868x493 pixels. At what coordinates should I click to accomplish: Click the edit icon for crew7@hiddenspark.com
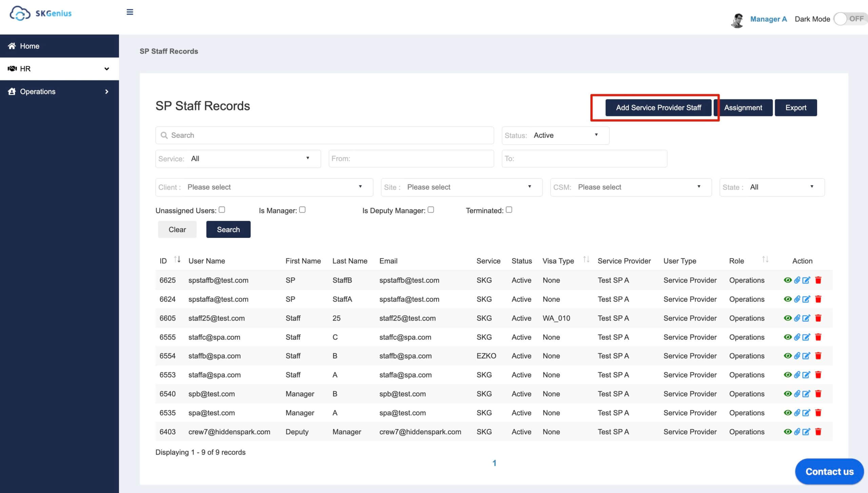[806, 432]
